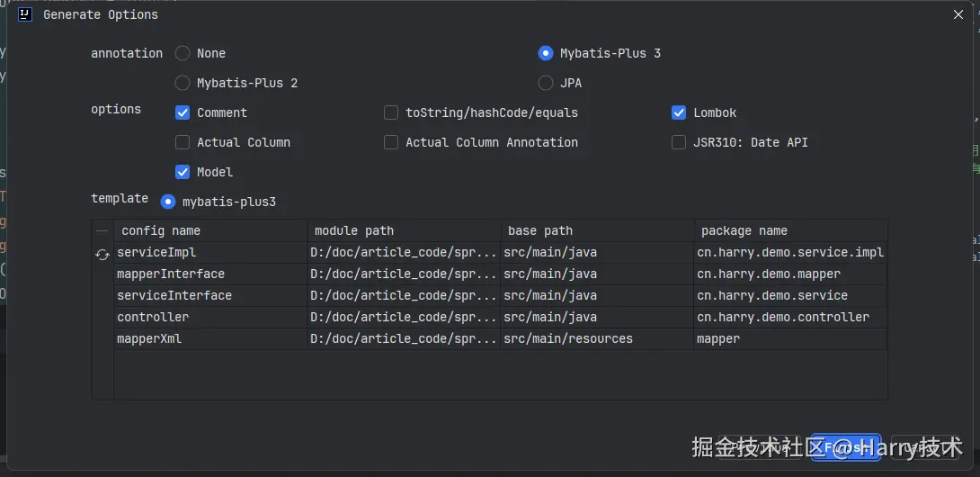This screenshot has height=477, width=980.
Task: Click the refresh icon beside serviceImpl row
Action: 102,255
